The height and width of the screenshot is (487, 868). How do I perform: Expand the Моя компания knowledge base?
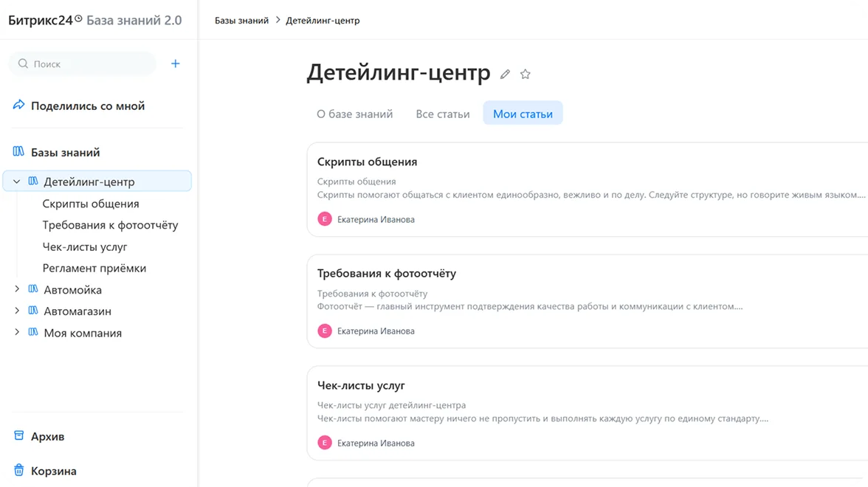coord(16,332)
